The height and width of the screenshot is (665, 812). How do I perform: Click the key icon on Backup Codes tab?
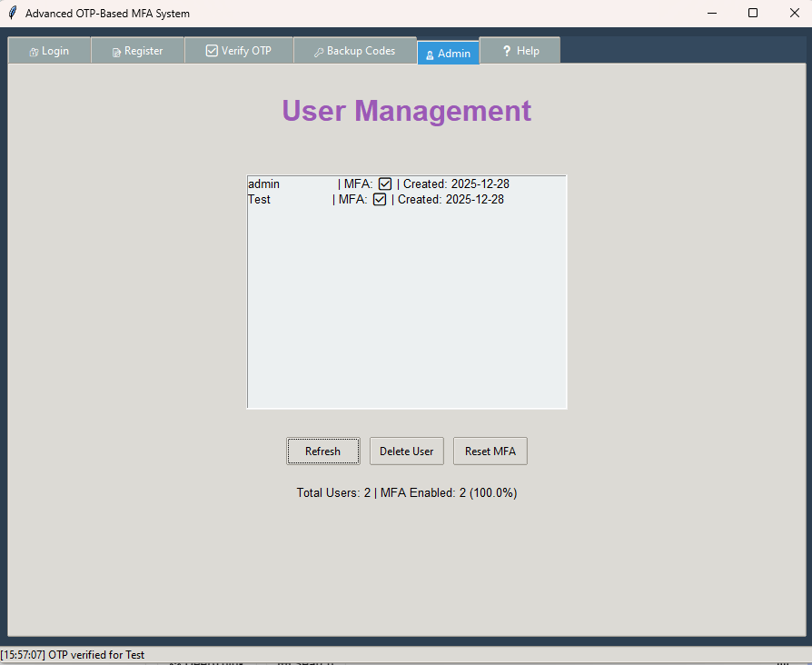[x=319, y=52]
